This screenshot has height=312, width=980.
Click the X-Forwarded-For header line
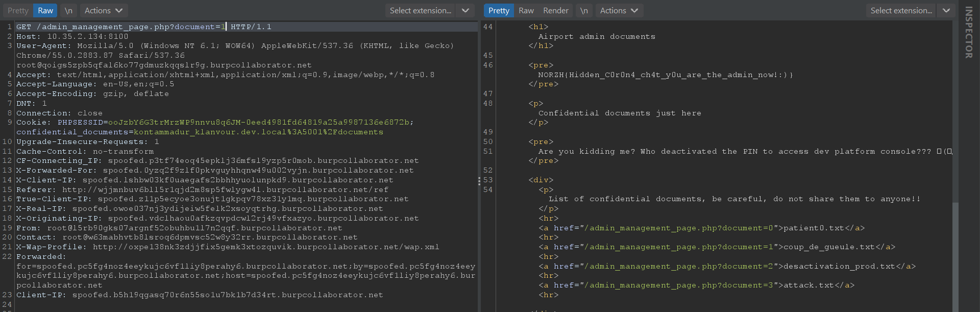tap(215, 171)
